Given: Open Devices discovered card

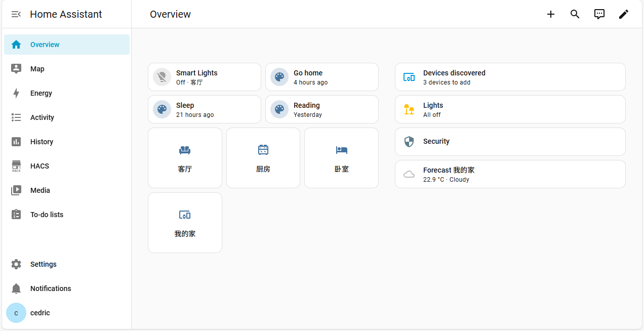Looking at the screenshot, I should (x=510, y=77).
